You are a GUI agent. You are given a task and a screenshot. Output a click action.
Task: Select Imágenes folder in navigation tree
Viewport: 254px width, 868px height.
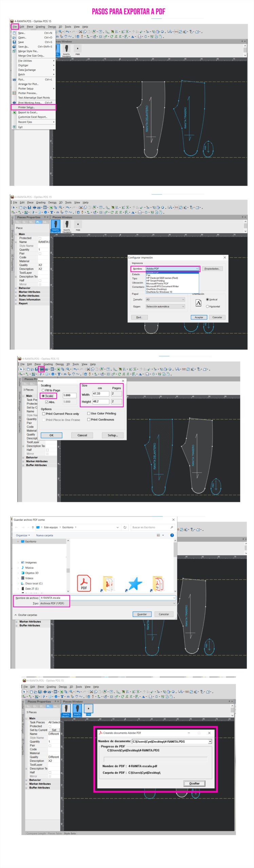coord(29,563)
